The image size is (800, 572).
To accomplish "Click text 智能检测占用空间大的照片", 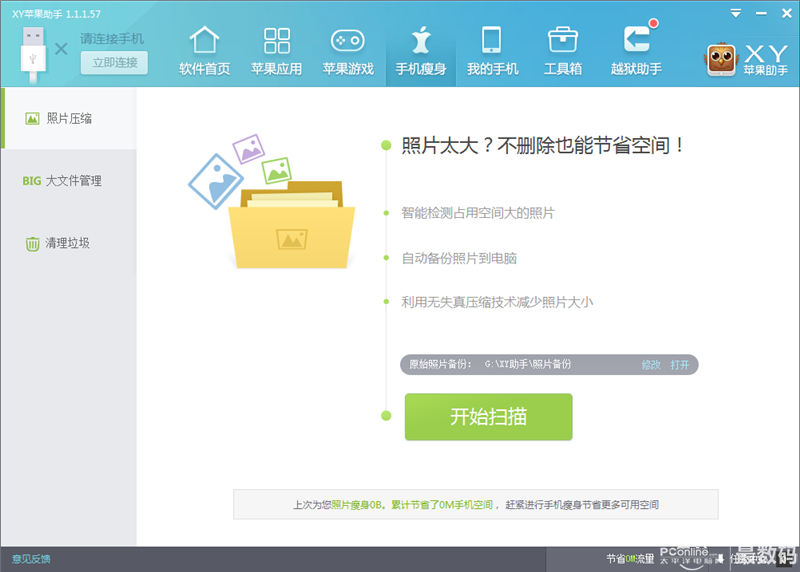I will 478,213.
